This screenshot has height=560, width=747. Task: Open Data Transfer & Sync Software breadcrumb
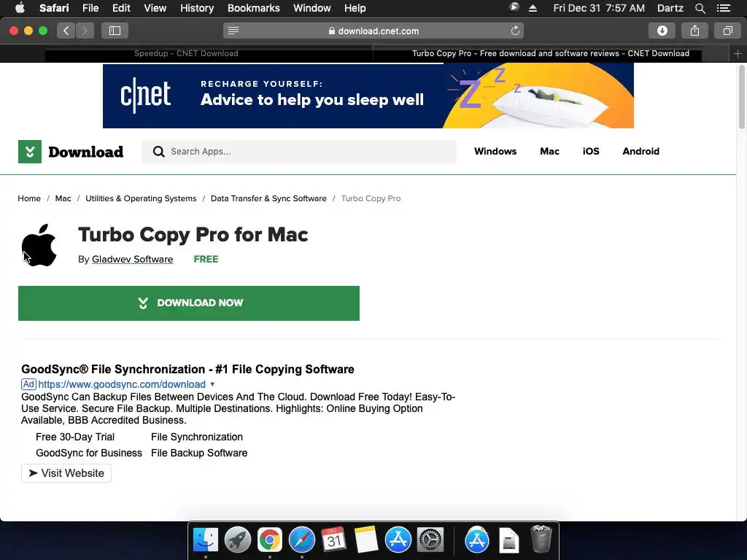click(268, 198)
